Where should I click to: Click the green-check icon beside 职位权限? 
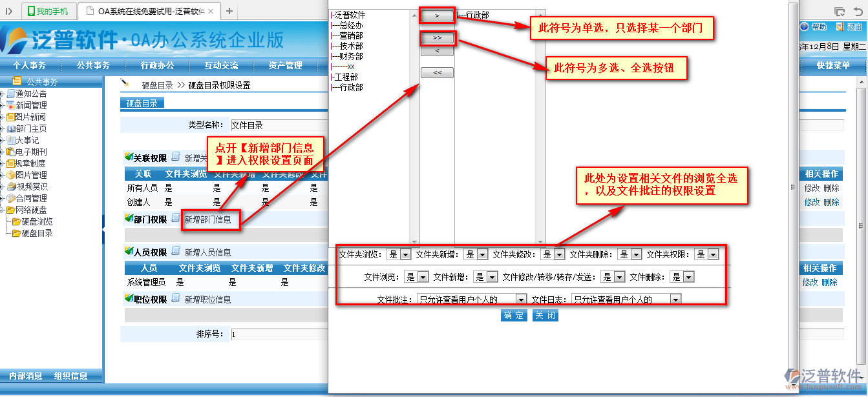128,299
